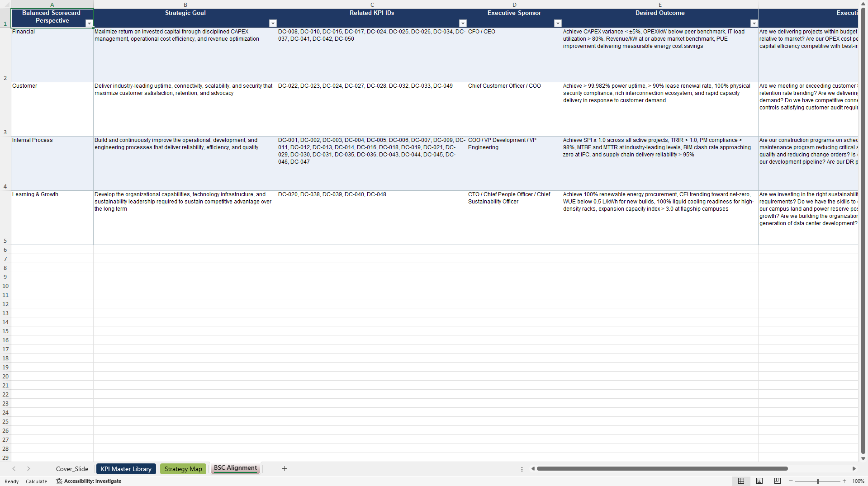
Task: Select the CFO / CEO sponsor cell
Action: click(514, 55)
